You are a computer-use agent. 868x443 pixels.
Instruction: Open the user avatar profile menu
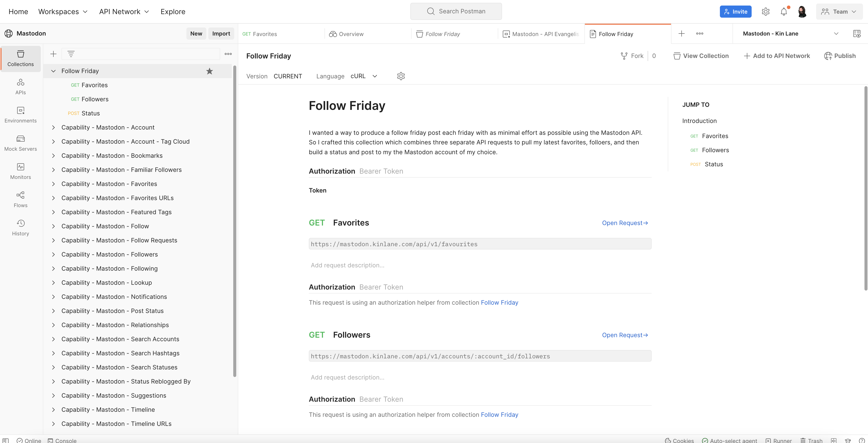802,11
